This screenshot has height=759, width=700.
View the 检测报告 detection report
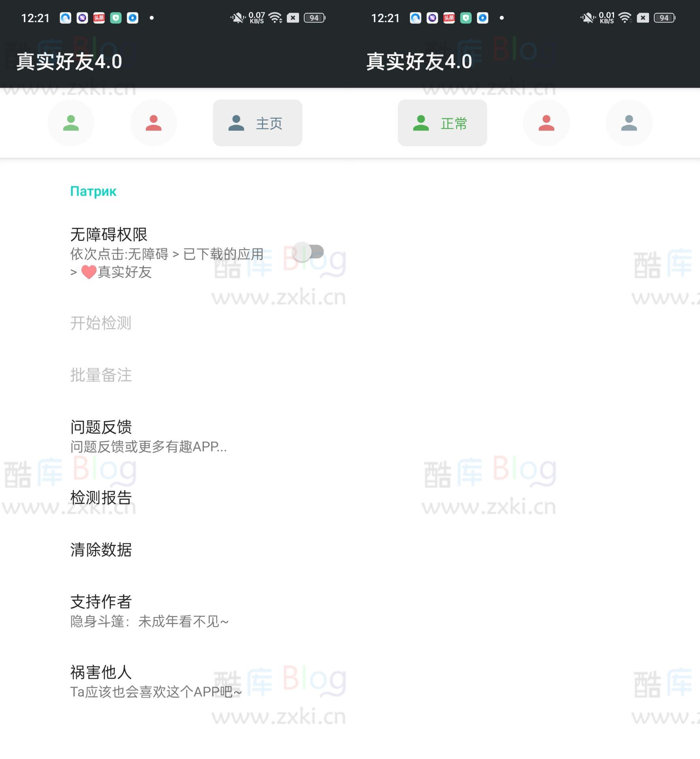101,498
